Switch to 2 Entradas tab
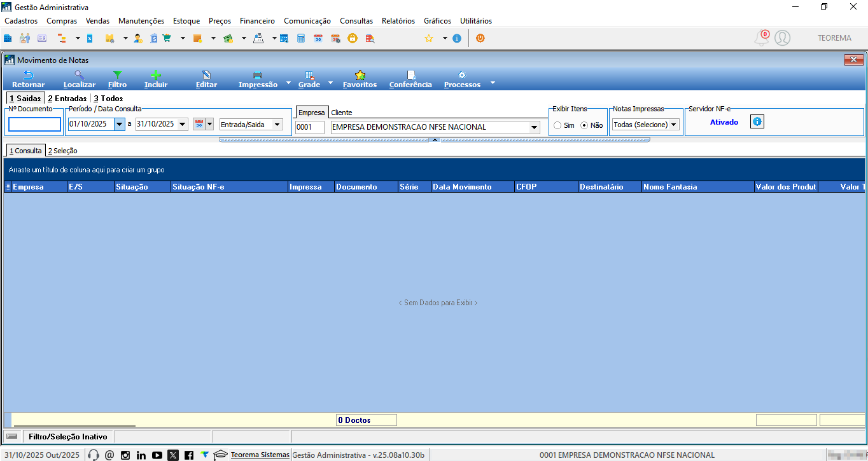This screenshot has height=461, width=868. (x=67, y=99)
